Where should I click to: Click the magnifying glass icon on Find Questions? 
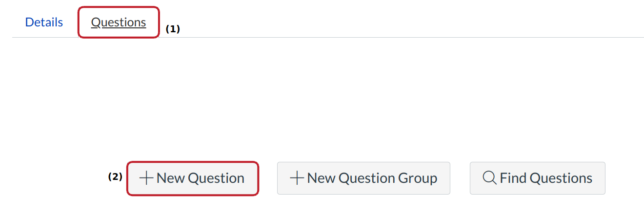[x=489, y=178]
